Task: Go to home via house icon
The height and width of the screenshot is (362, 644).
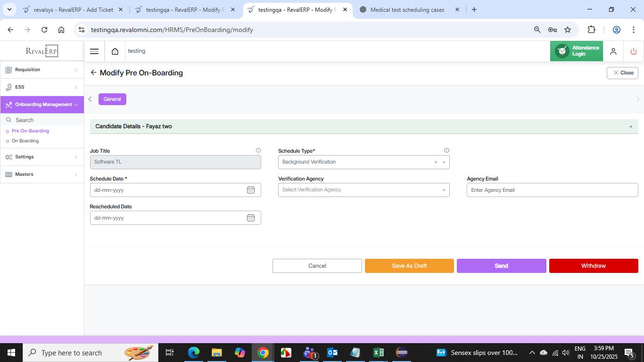Action: coord(115,51)
